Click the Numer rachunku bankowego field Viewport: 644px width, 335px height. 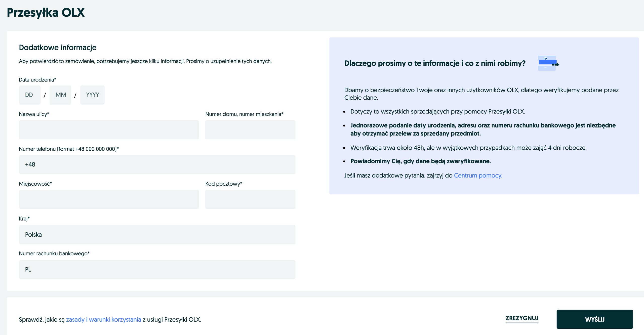[157, 270]
